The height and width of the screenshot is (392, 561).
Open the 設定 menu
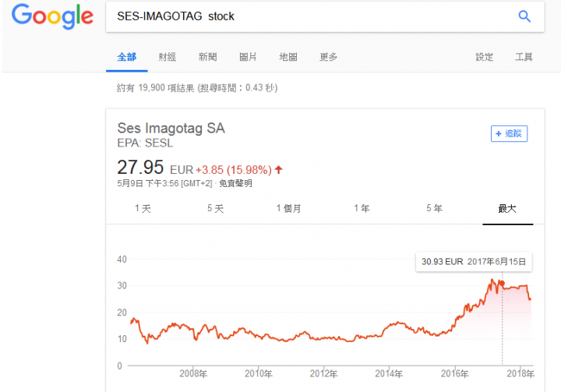click(x=485, y=57)
